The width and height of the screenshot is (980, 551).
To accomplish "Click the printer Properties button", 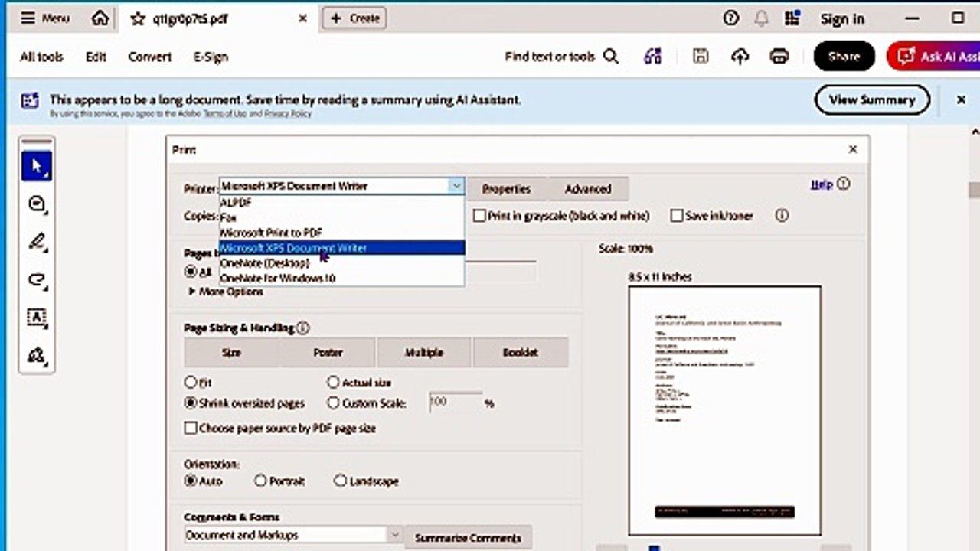I will point(506,189).
